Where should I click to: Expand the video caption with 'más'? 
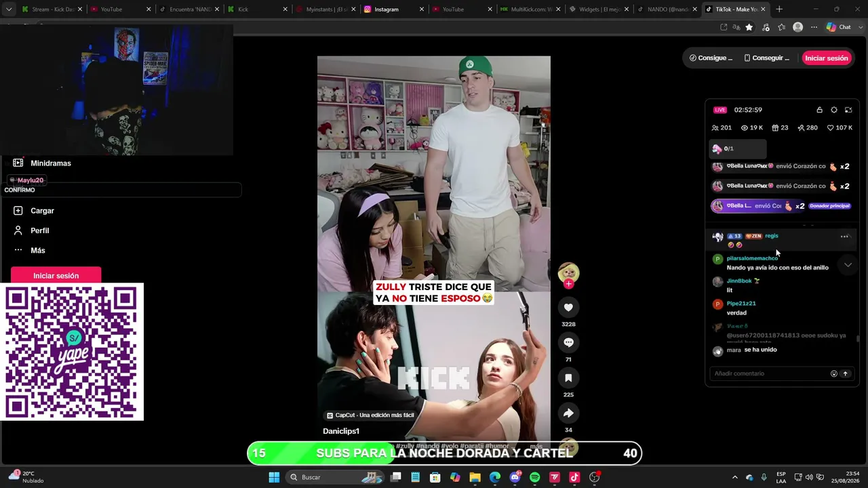536,446
